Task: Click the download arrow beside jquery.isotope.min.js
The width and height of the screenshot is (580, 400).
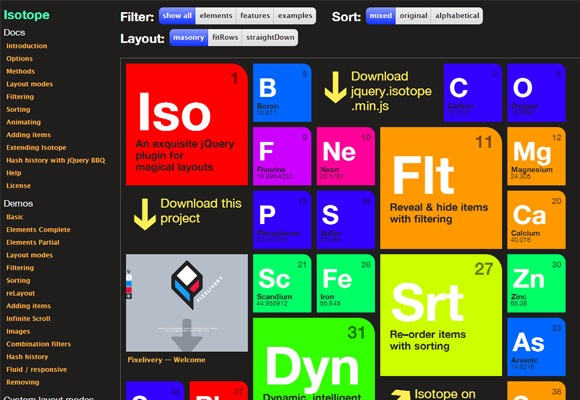Action: pos(335,87)
